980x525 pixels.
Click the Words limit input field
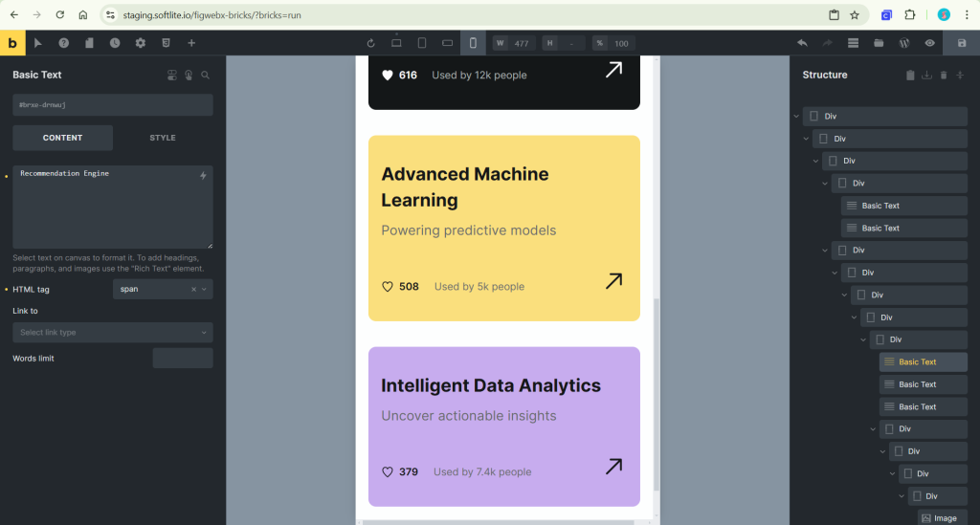[183, 359]
